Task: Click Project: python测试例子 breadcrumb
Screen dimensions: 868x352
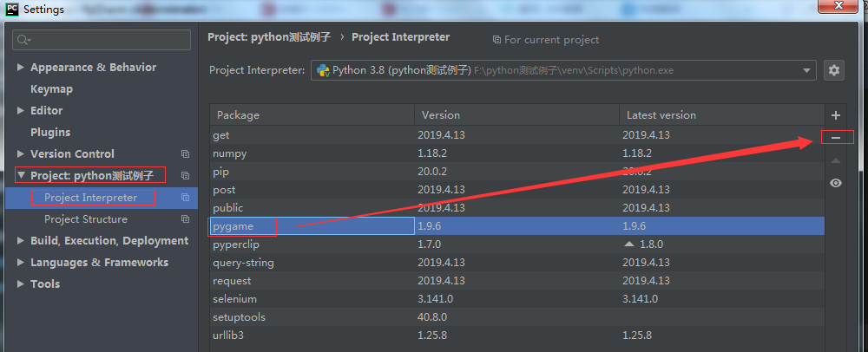Action: (x=269, y=37)
